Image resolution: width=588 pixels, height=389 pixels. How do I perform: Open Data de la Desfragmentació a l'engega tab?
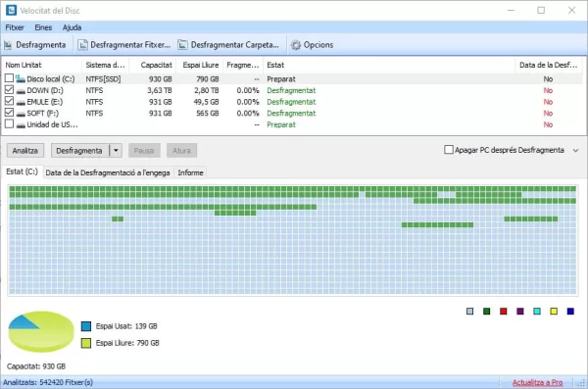click(x=108, y=172)
